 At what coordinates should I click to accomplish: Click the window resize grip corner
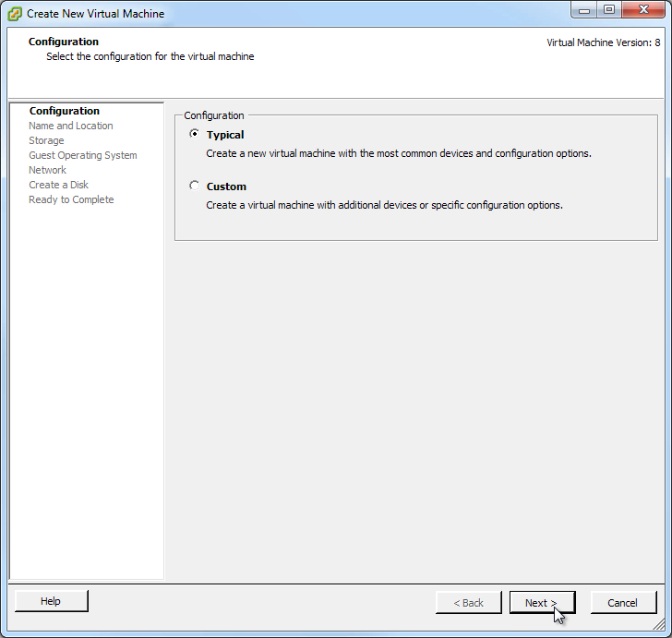pyautogui.click(x=660, y=625)
